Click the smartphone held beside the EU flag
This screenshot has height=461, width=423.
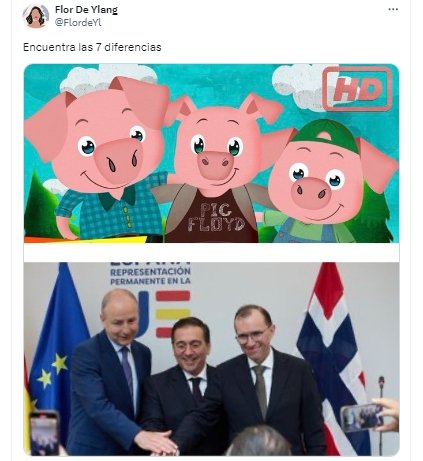click(44, 433)
